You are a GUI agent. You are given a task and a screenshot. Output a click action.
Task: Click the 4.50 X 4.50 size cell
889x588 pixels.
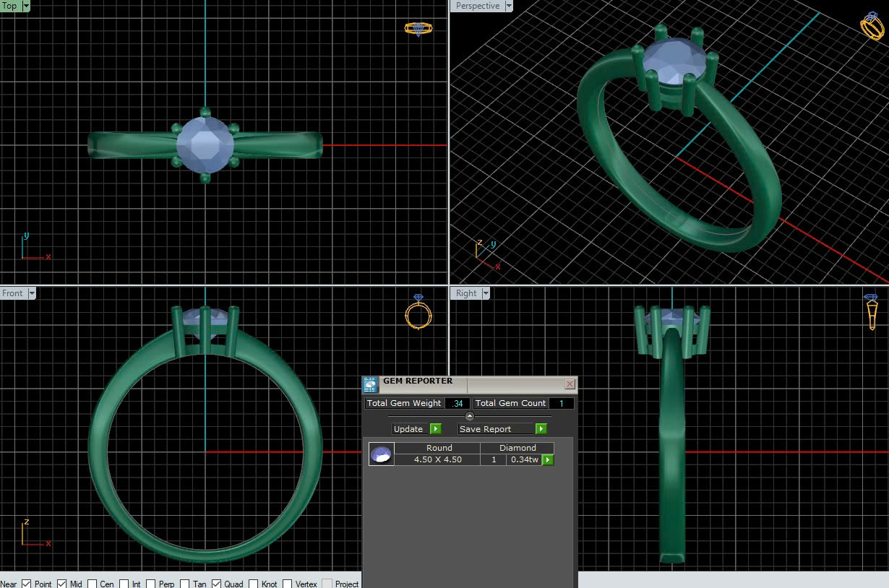[x=438, y=459]
